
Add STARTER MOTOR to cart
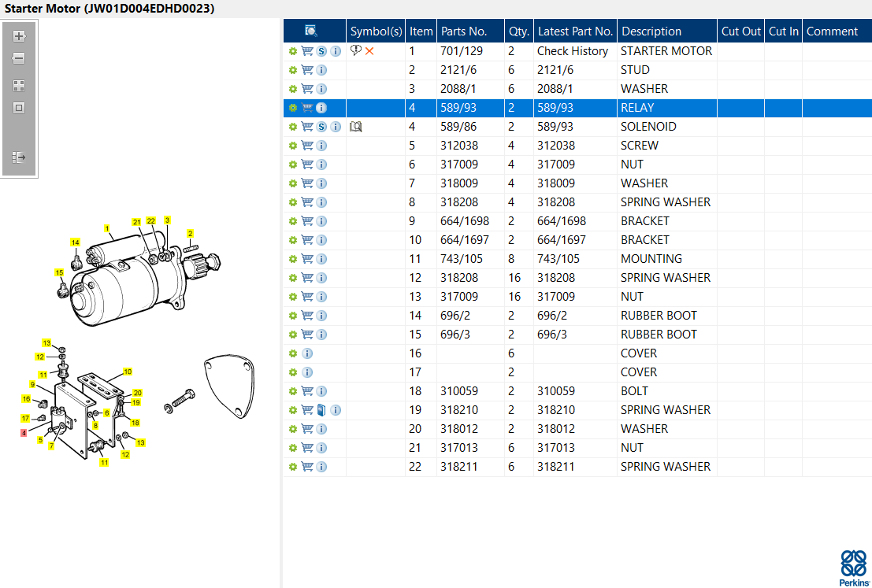click(307, 51)
